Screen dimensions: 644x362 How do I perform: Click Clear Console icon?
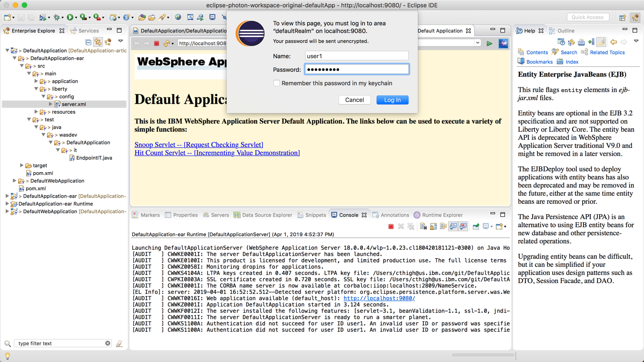423,226
